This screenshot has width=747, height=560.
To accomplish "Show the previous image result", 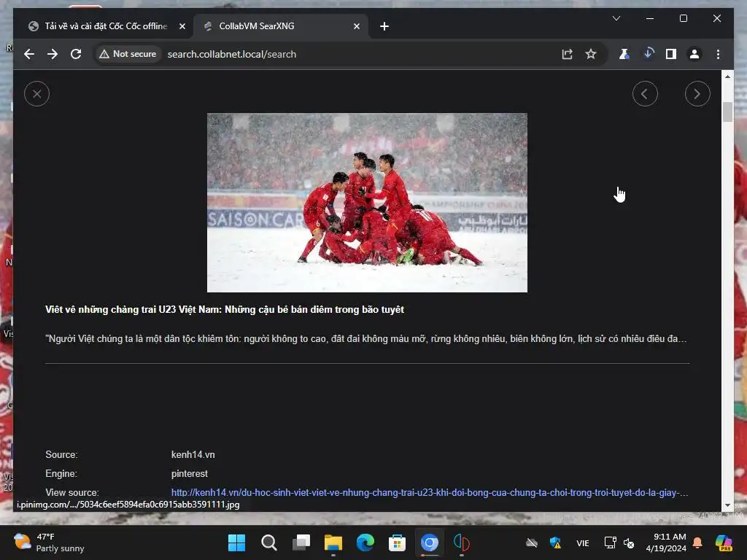I will (645, 94).
